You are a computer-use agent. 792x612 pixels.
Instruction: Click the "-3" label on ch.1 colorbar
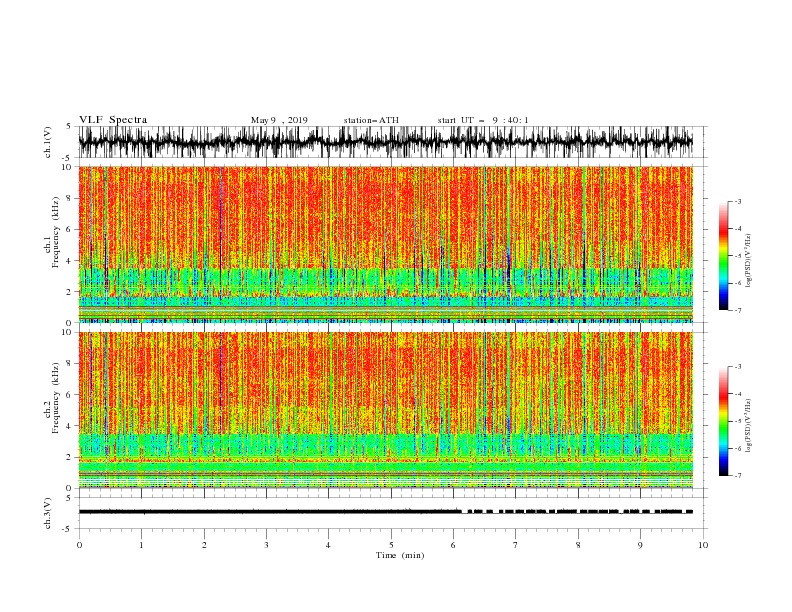[738, 201]
